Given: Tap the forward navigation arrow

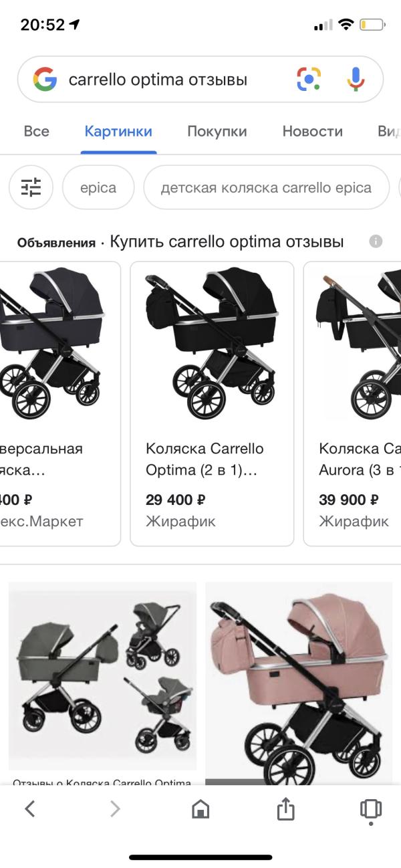Looking at the screenshot, I should click(115, 809).
